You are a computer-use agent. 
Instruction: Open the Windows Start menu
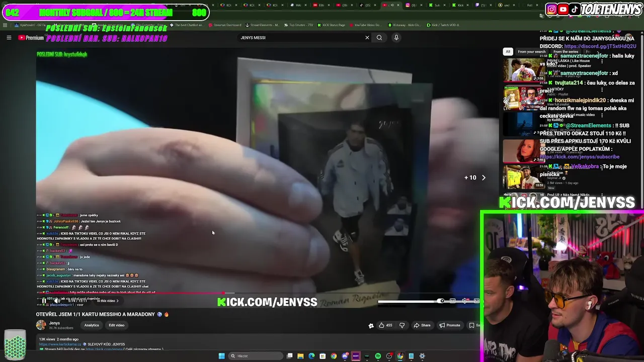pyautogui.click(x=222, y=356)
